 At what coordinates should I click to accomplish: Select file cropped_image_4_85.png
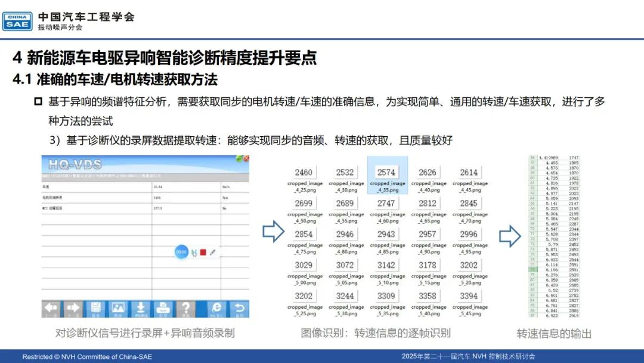point(388,241)
